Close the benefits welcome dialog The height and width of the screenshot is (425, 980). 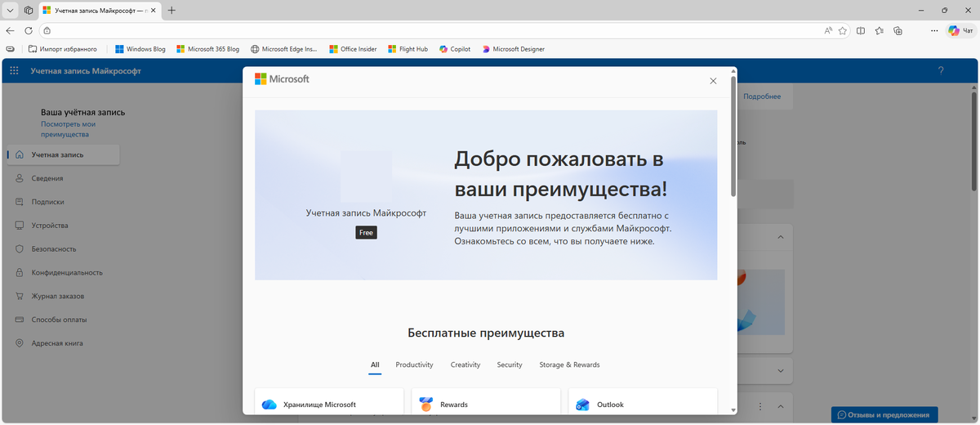point(713,81)
